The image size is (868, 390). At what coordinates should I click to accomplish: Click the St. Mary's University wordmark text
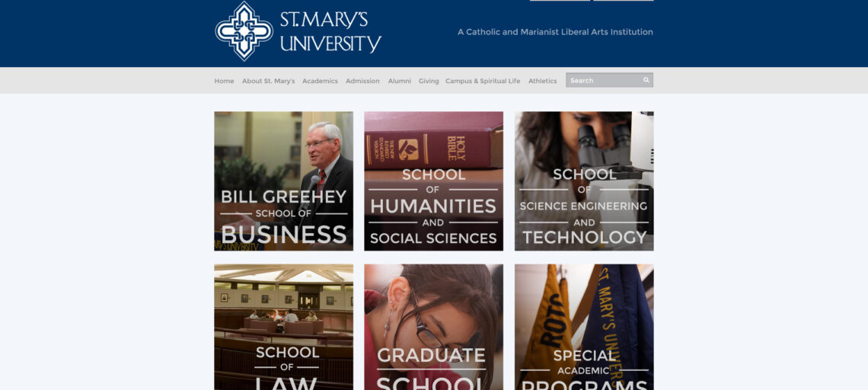330,31
